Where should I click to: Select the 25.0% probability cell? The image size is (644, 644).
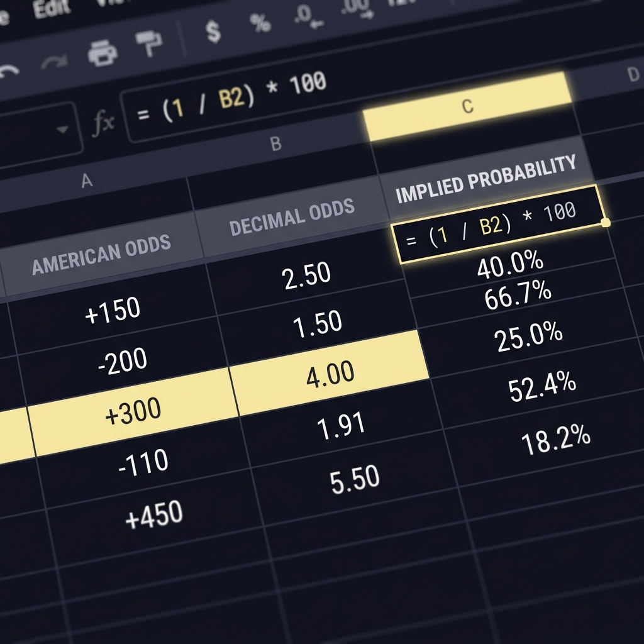click(528, 338)
